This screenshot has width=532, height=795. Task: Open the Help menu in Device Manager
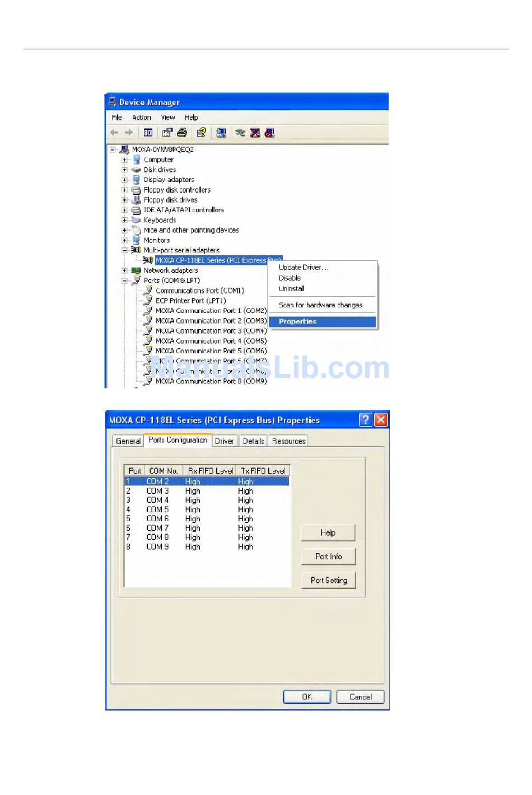[192, 118]
